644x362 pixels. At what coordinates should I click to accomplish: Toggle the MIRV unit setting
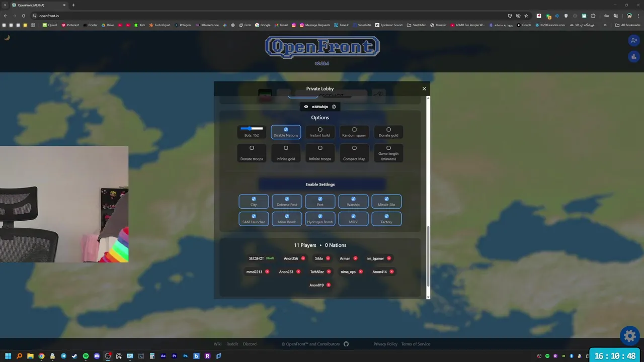[353, 219]
